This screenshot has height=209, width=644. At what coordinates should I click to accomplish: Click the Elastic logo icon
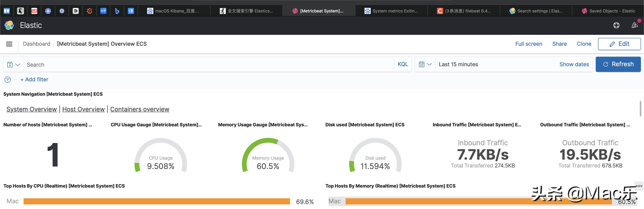pos(9,25)
